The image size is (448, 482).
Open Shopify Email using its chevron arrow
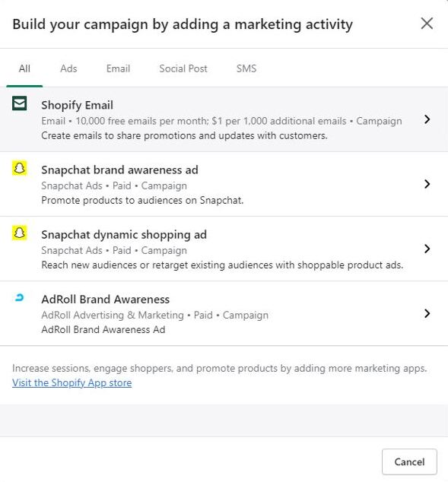(427, 119)
